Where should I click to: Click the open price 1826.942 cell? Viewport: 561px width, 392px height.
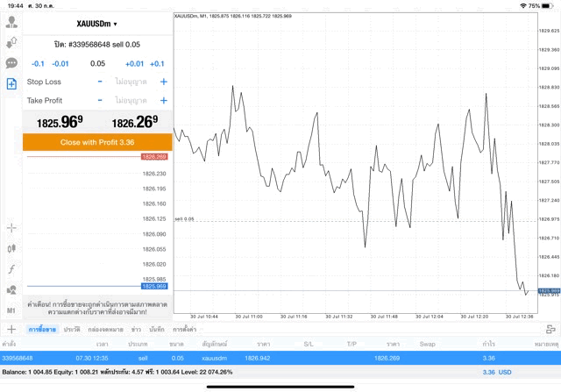coord(257,358)
